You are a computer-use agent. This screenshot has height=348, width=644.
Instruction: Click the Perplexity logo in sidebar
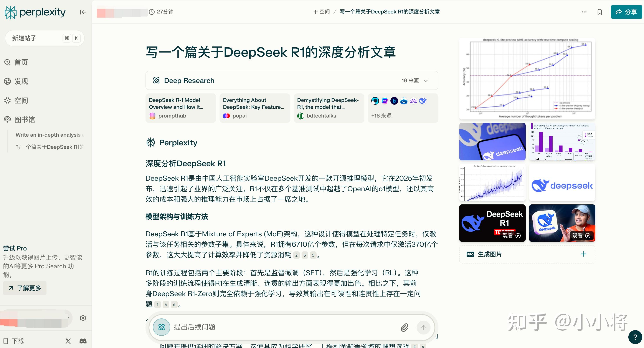tap(35, 12)
